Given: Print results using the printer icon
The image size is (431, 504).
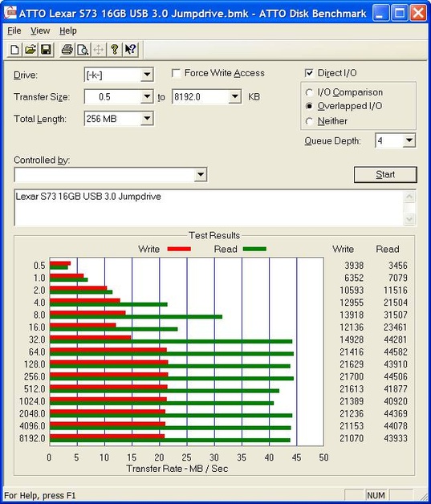Looking at the screenshot, I should (x=67, y=50).
